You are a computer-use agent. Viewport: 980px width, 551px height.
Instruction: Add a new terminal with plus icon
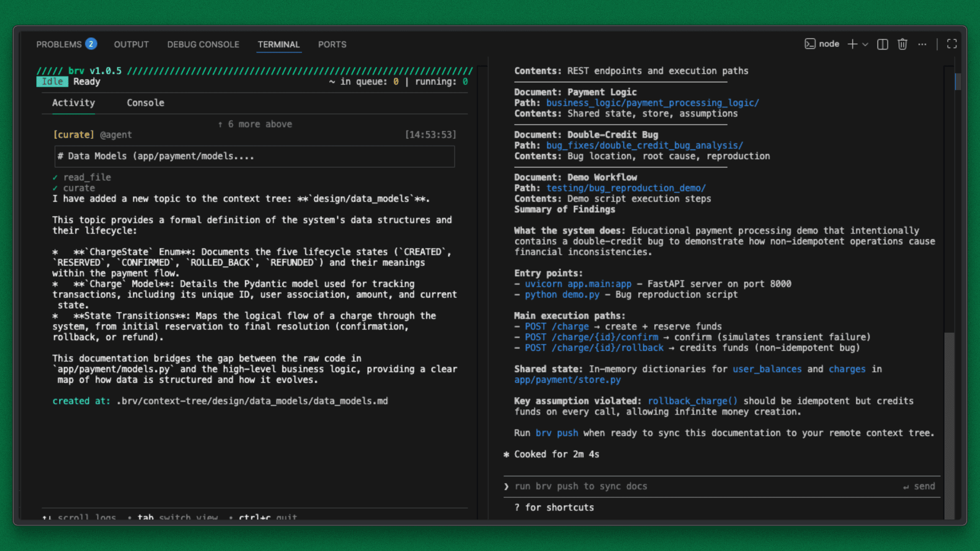(x=852, y=44)
